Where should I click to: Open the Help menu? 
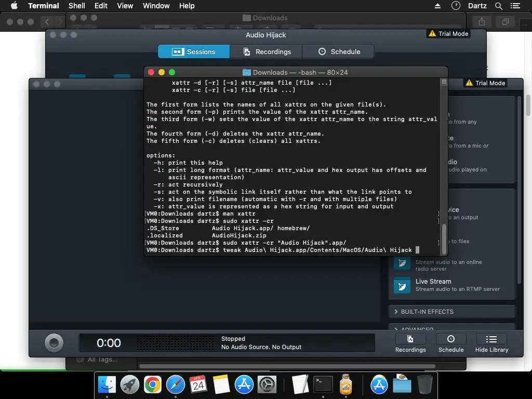click(187, 6)
